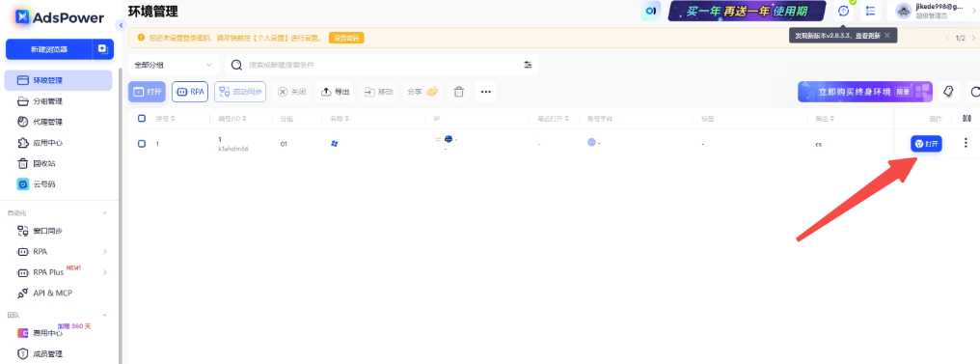Click the AdsPower logo

[60, 17]
